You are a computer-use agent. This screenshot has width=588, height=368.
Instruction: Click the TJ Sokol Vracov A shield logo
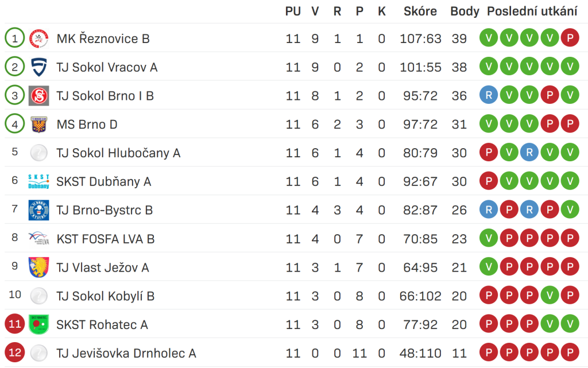38,67
